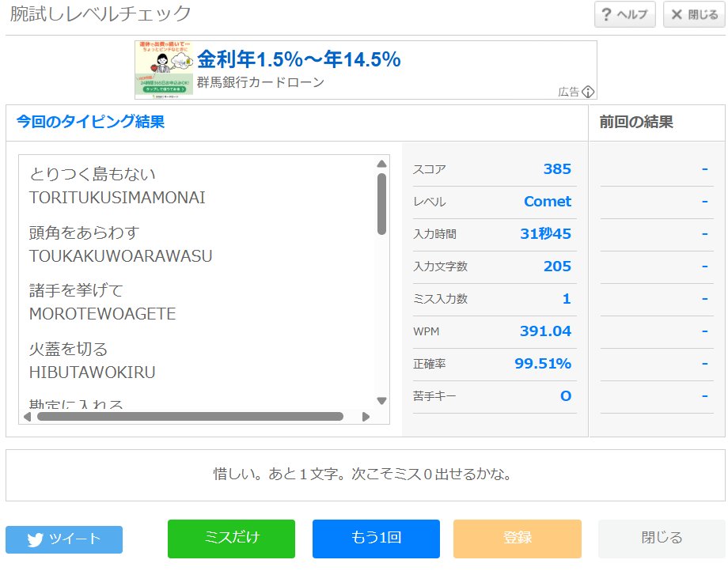The image size is (728, 571).
Task: Click the 苦手キー value O
Action: [x=566, y=396]
